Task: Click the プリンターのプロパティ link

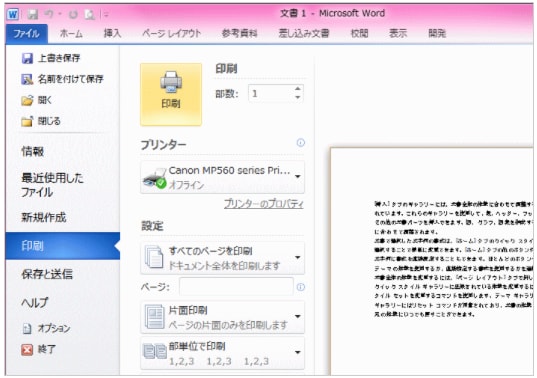Action: pos(263,204)
